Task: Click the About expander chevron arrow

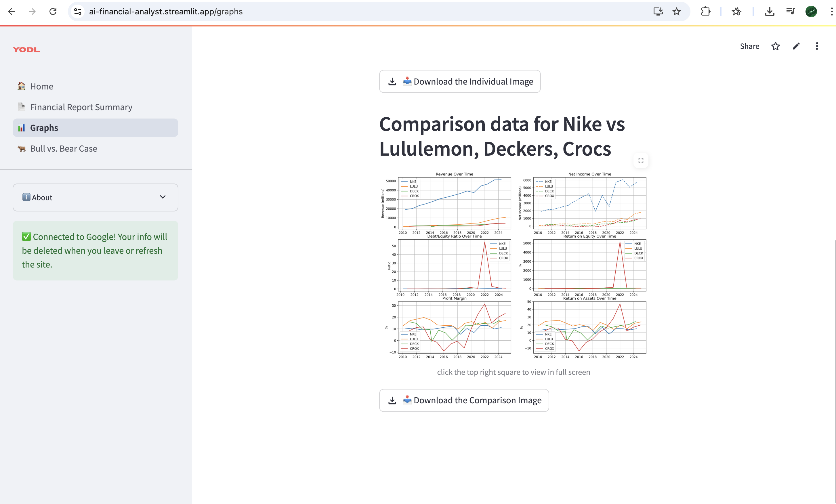Action: point(163,197)
